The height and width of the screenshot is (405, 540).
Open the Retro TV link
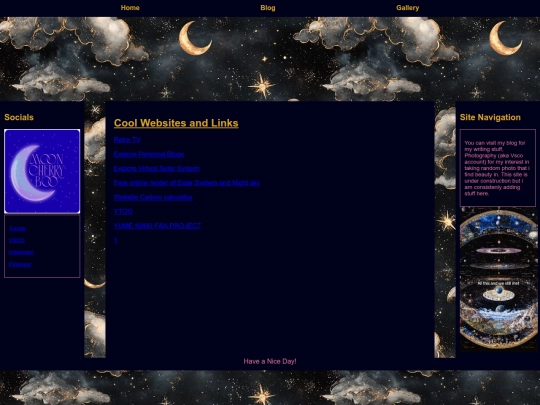point(127,140)
